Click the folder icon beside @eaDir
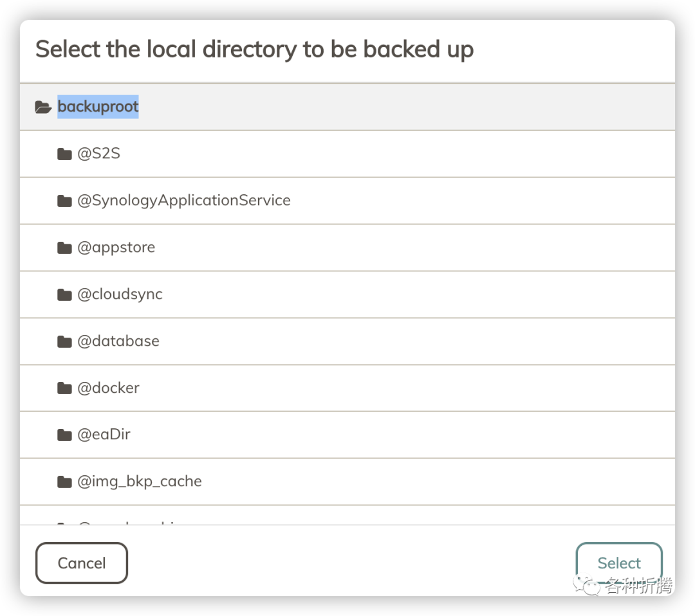The width and height of the screenshot is (695, 616). click(64, 435)
